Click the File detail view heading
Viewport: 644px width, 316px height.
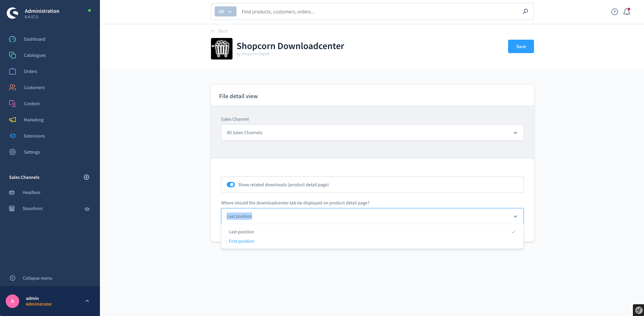[x=238, y=96]
